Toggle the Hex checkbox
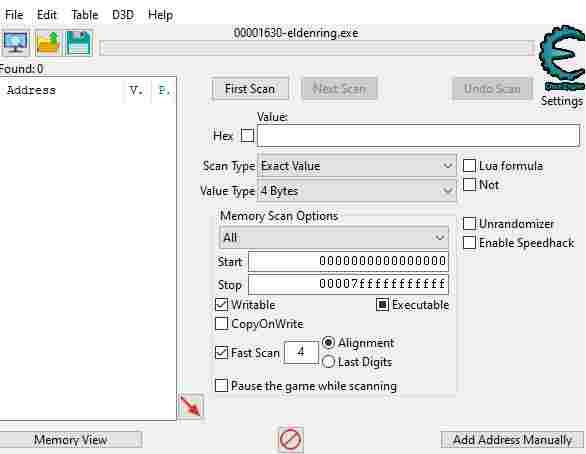This screenshot has height=454, width=586. tap(247, 135)
